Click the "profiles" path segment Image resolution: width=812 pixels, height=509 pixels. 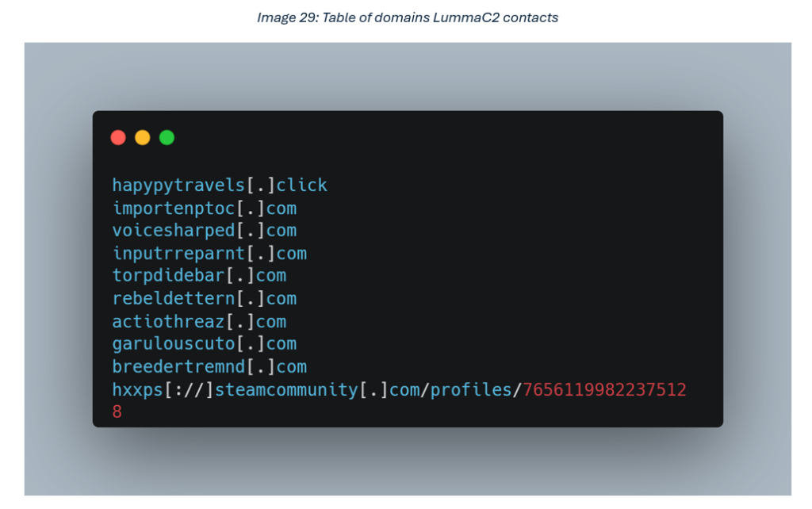(471, 390)
